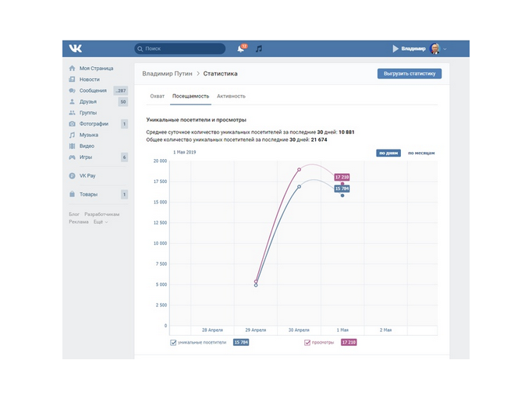The height and width of the screenshot is (399, 532).
Task: Click the Друзья person icon
Action: click(72, 102)
